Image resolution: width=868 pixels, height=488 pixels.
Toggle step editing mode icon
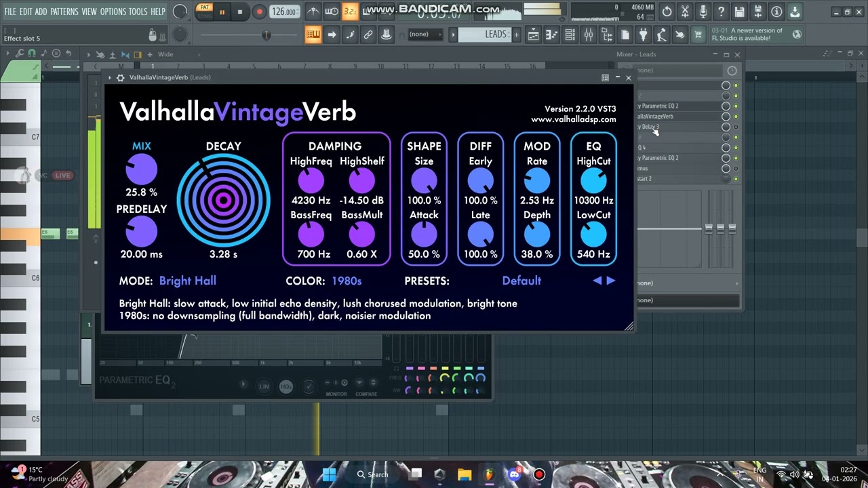(350, 35)
